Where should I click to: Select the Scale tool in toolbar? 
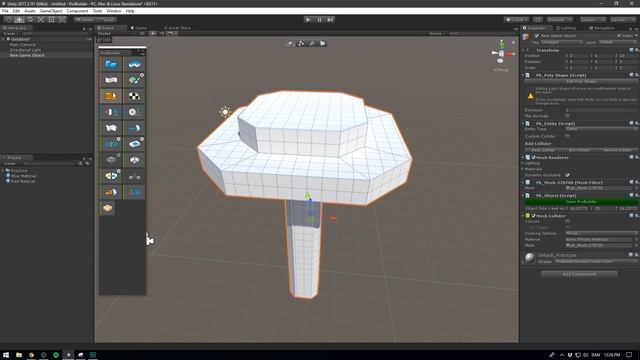pos(41,20)
